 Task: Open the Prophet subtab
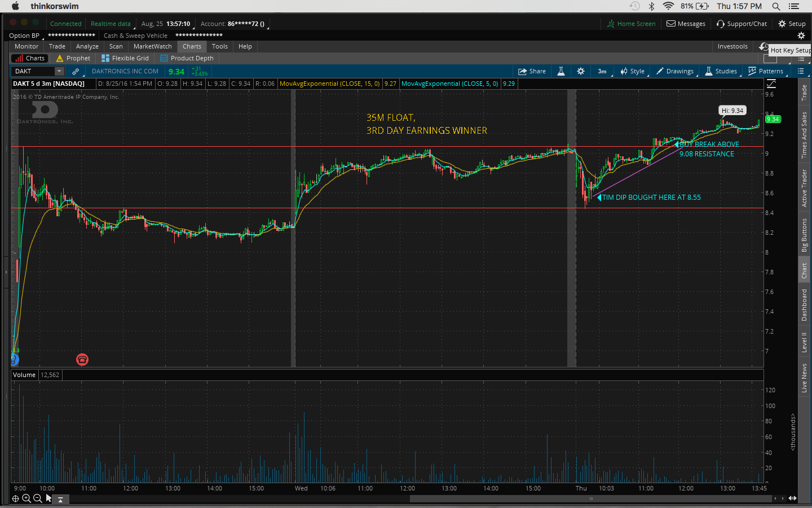[x=73, y=58]
